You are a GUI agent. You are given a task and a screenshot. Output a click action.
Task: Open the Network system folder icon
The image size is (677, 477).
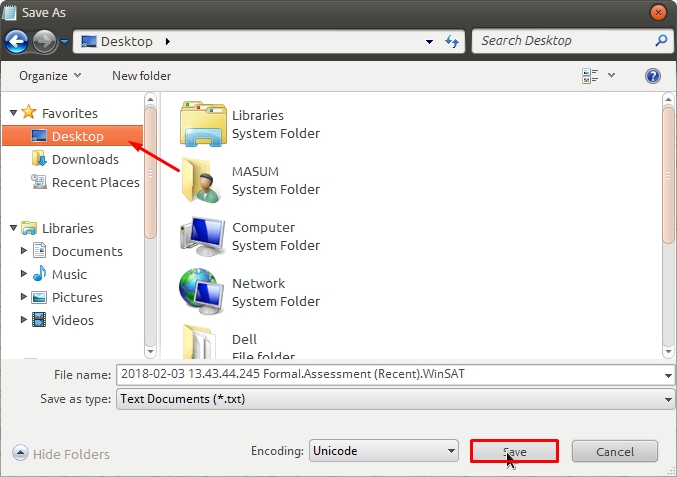[203, 292]
